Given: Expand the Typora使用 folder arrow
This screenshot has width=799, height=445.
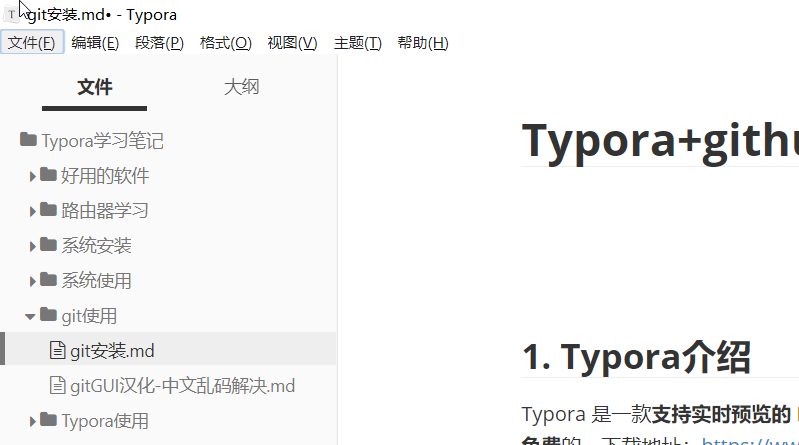Looking at the screenshot, I should tap(33, 422).
